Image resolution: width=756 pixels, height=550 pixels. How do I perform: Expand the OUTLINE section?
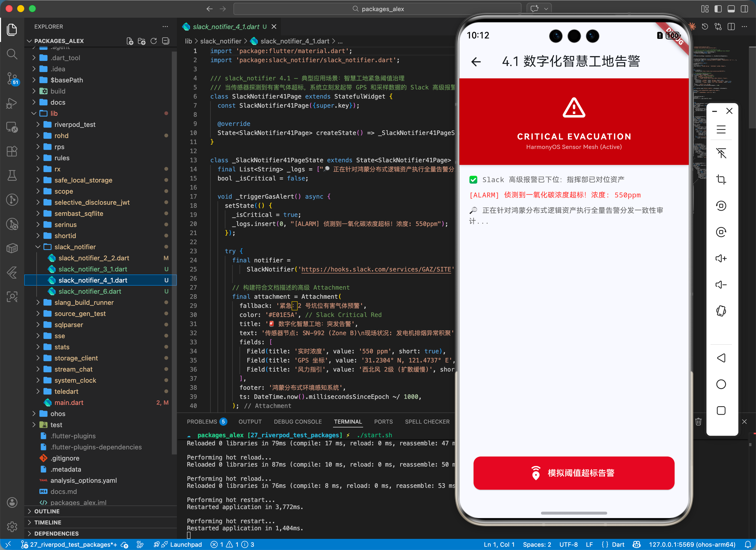tap(47, 511)
